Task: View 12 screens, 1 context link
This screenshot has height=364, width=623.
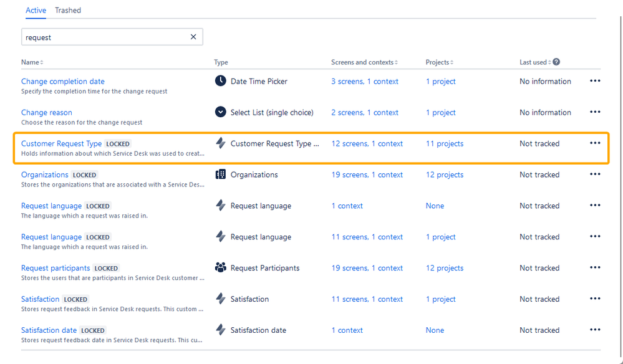Action: [x=367, y=144]
